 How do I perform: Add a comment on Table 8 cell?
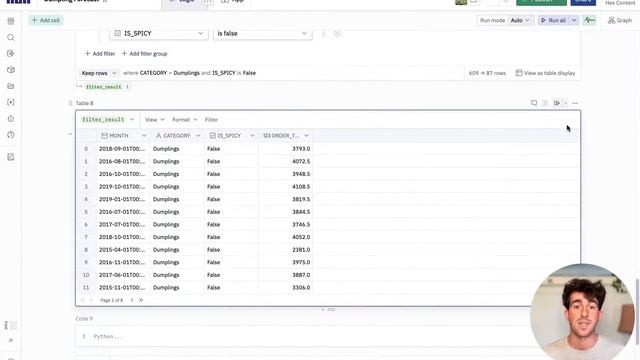tap(534, 103)
